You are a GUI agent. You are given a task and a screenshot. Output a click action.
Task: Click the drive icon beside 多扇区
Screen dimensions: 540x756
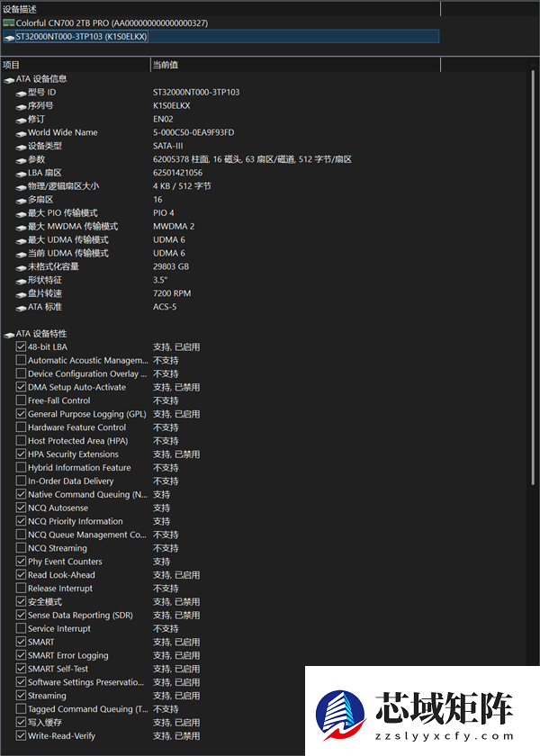coord(21,200)
